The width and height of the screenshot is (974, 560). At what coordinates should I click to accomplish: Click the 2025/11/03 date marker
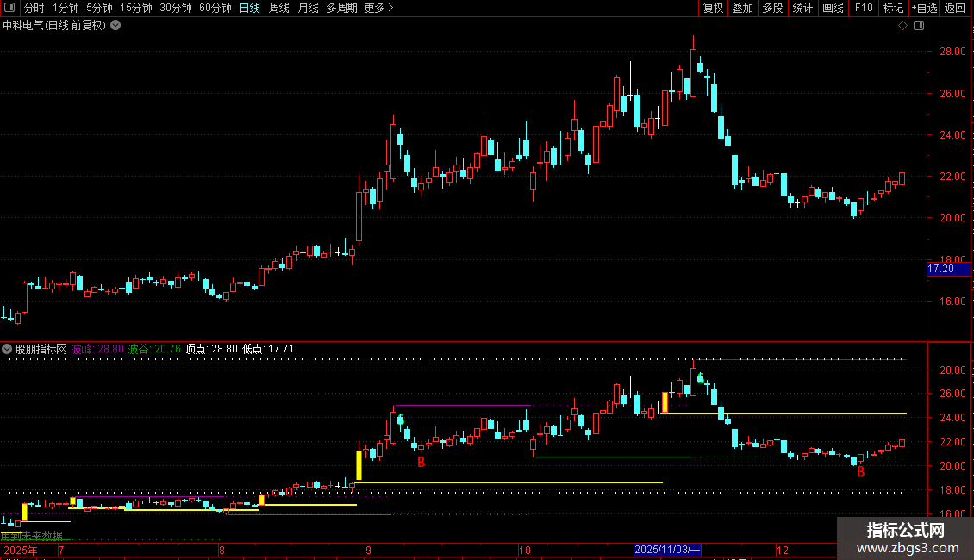(x=667, y=550)
